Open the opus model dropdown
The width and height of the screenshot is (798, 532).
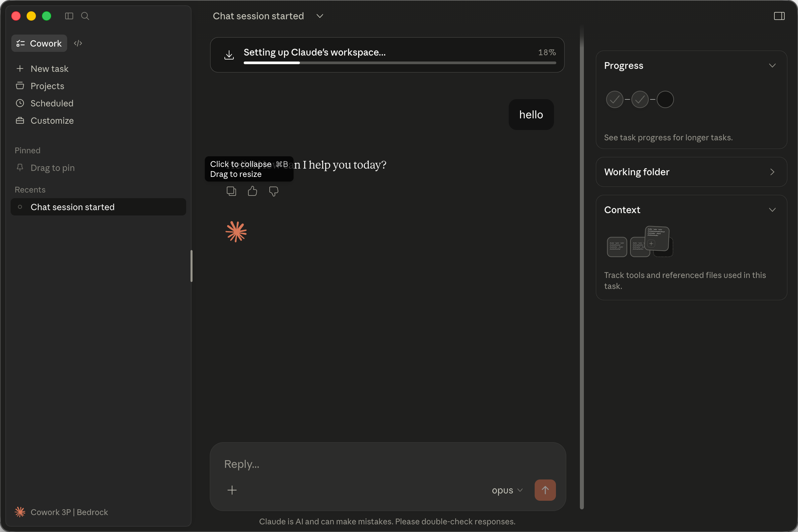507,490
